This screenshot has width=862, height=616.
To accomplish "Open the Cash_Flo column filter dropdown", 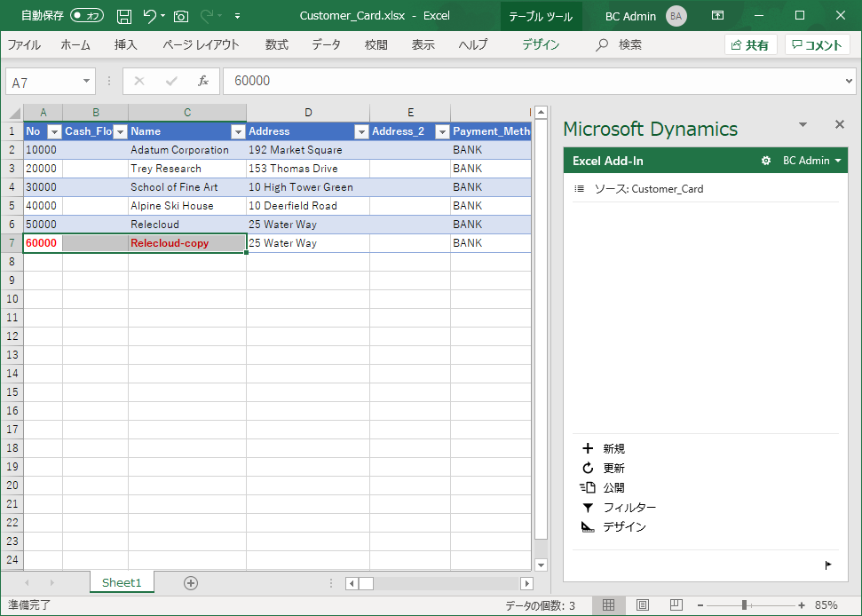I will [120, 132].
